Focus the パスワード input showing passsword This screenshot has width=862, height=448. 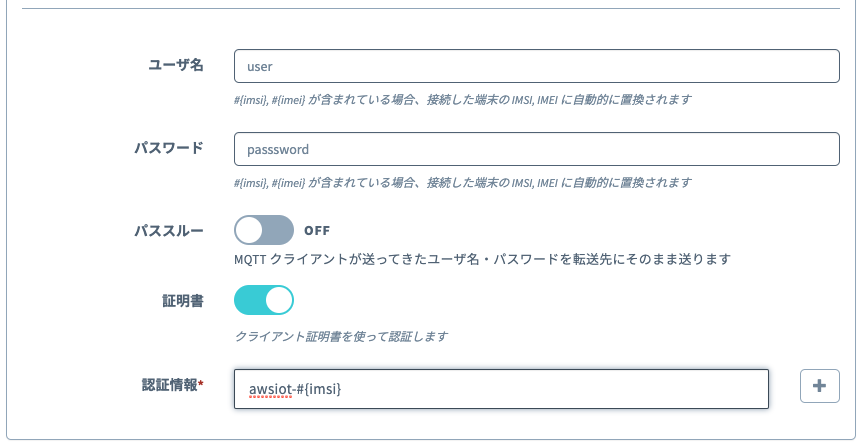tap(537, 149)
